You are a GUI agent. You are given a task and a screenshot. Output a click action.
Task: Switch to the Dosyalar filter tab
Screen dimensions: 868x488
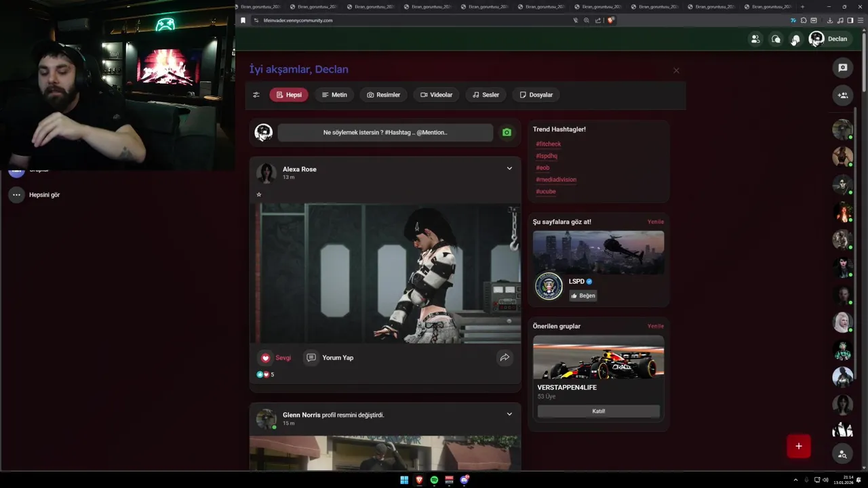pos(536,95)
